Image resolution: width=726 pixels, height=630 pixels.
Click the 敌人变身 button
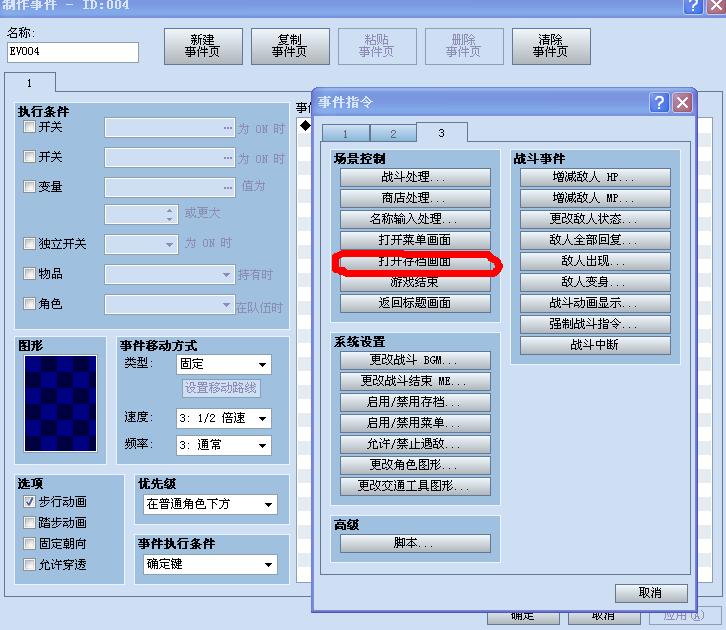click(595, 282)
